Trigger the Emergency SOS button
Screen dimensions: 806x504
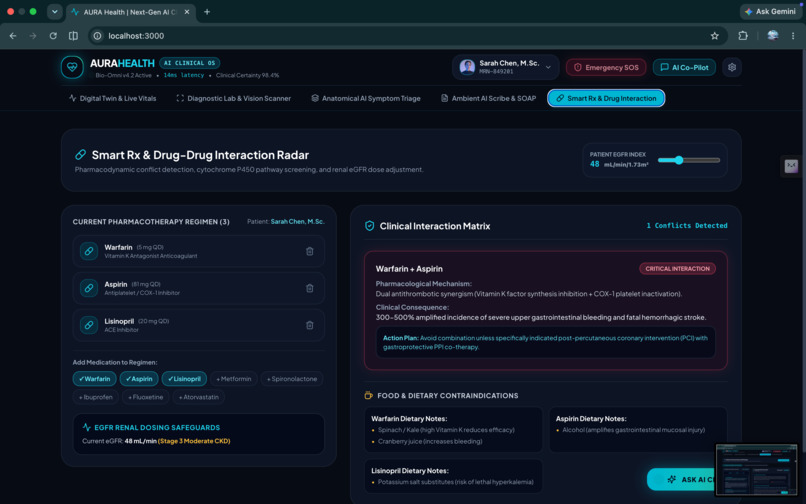pos(606,67)
